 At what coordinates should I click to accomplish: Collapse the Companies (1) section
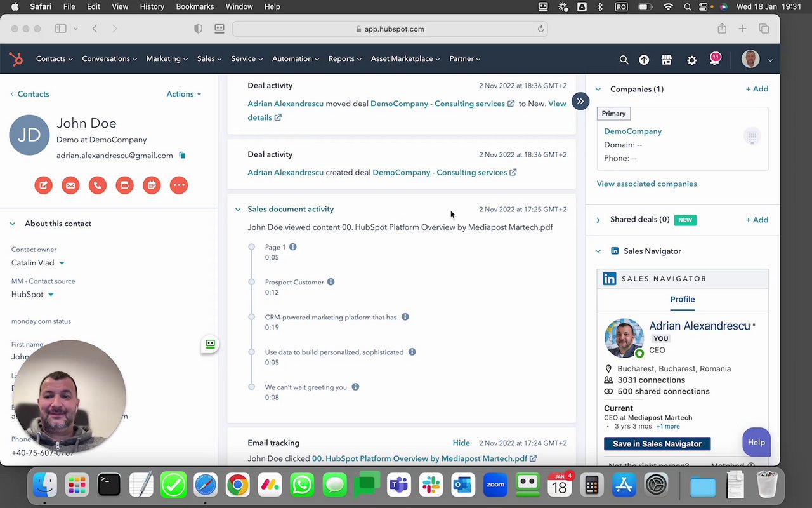[598, 90]
